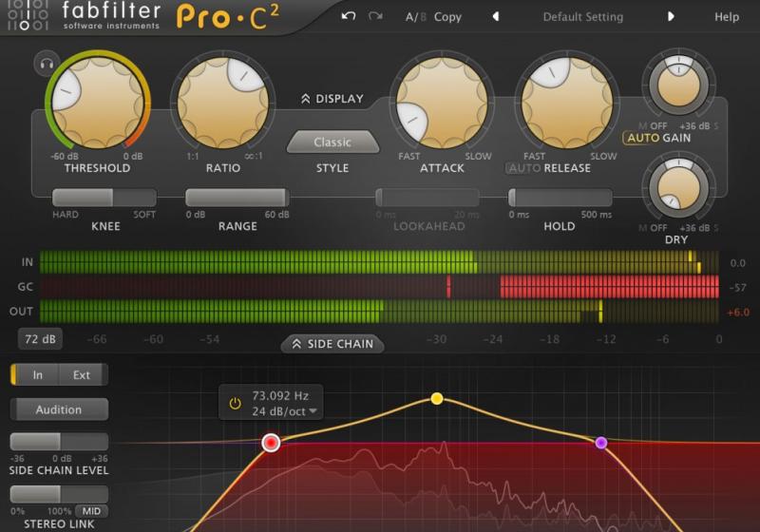
Task: Copy settings with the Copy button
Action: 447,17
